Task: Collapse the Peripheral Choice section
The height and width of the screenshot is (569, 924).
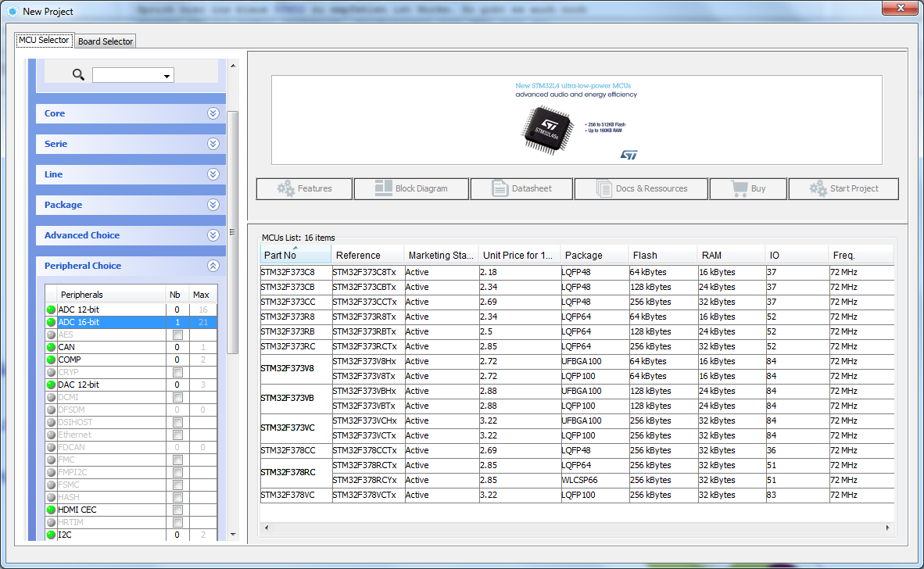Action: coord(213,266)
